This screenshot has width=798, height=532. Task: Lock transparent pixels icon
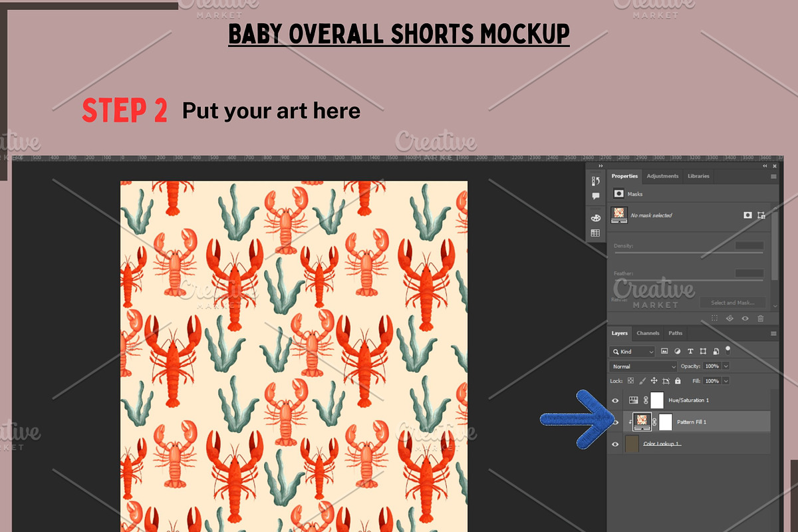point(630,380)
